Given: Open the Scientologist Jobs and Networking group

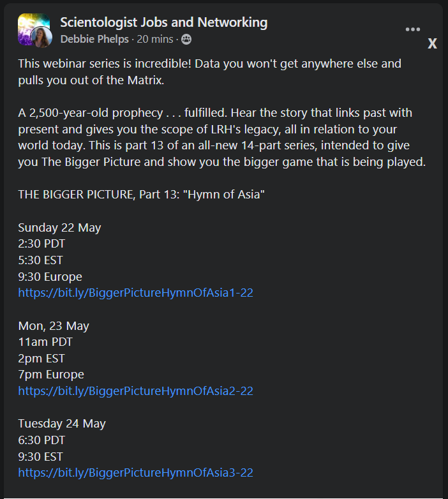Looking at the screenshot, I should 163,22.
